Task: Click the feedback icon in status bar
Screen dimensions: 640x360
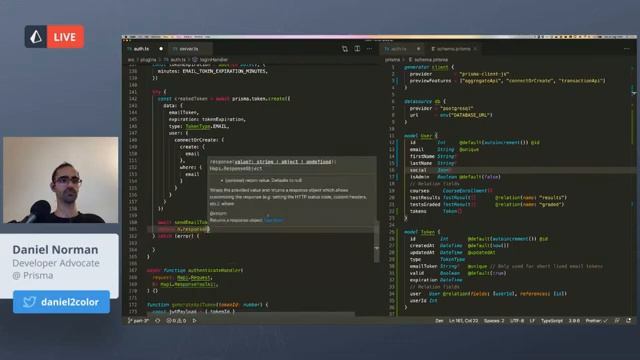Action: tap(617, 321)
